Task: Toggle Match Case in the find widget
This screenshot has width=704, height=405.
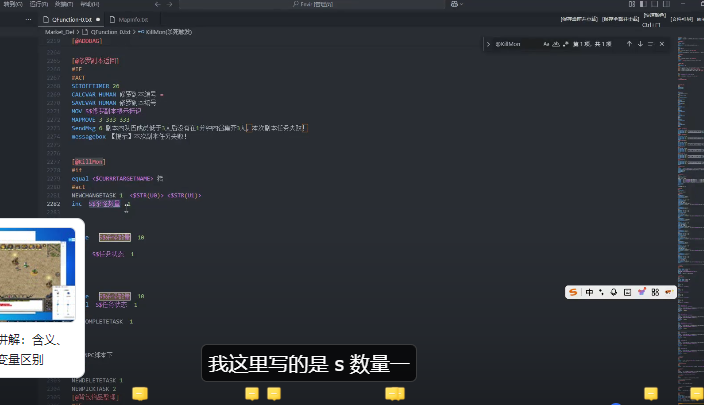Action: click(547, 44)
